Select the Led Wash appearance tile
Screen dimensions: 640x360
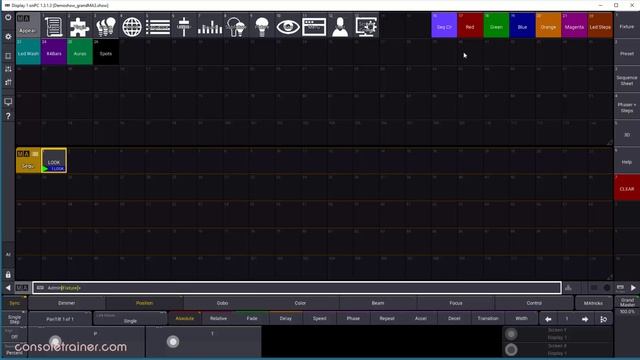(x=28, y=52)
